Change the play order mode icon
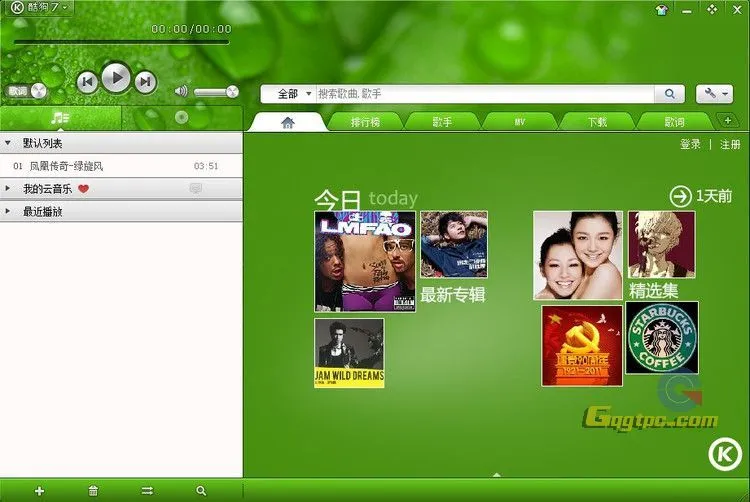The height and width of the screenshot is (502, 750). 147,491
